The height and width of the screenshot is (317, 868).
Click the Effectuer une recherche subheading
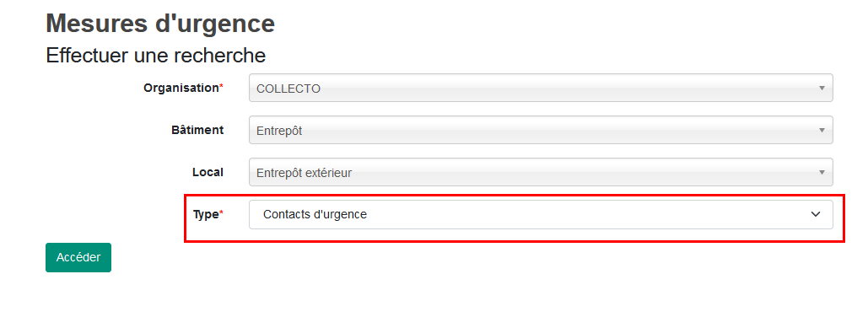click(x=155, y=56)
